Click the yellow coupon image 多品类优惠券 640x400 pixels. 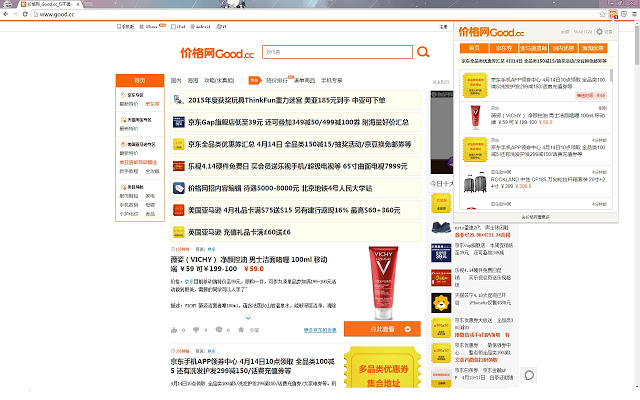[383, 367]
